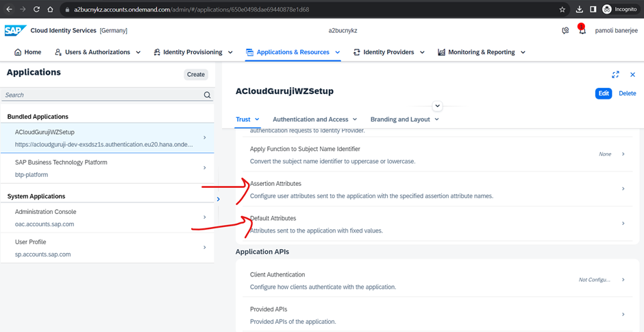Switch to Branding and Layout tab
The width and height of the screenshot is (644, 332).
(404, 119)
